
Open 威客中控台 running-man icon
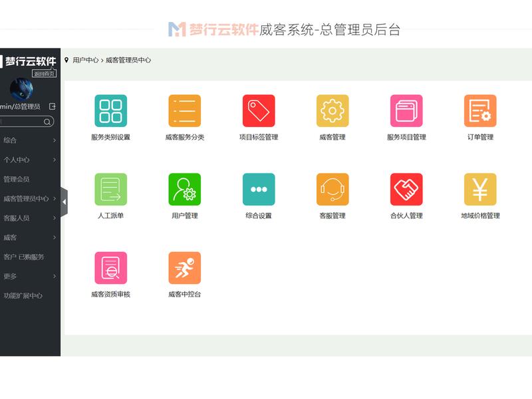click(x=185, y=268)
